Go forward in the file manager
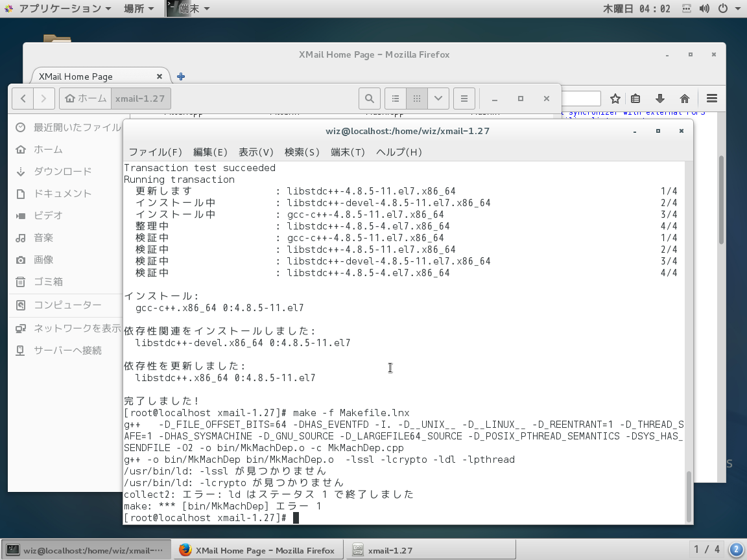 (44, 99)
